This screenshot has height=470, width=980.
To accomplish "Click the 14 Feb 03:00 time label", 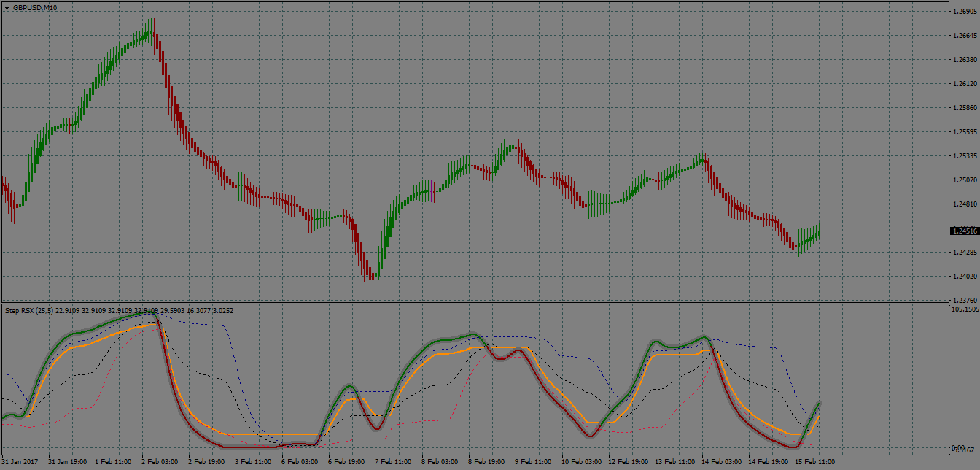I will pos(721,462).
